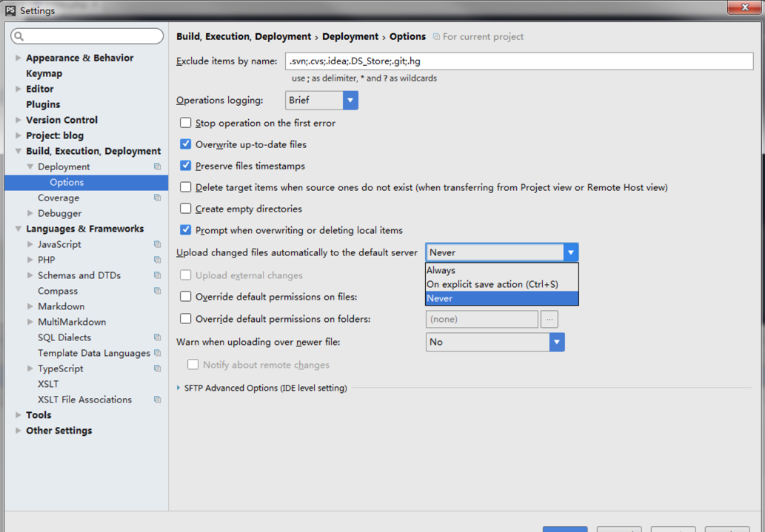Click the search magnifier icon in settings
The image size is (765, 532).
(x=19, y=36)
